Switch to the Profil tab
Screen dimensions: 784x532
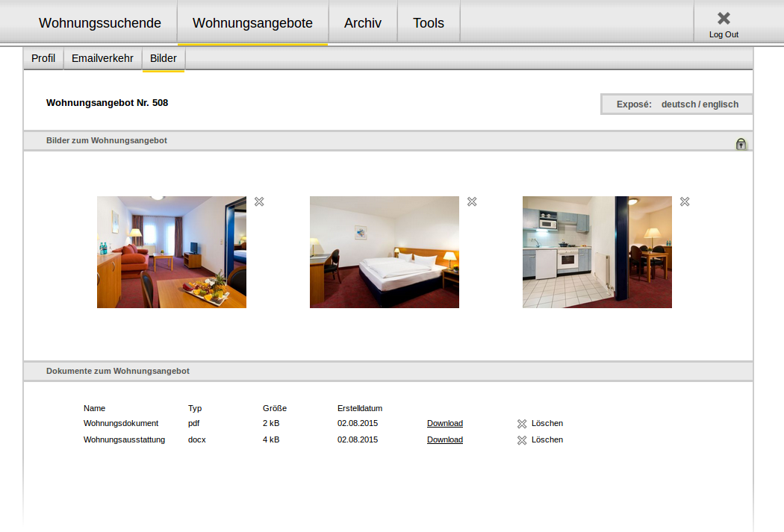click(43, 58)
